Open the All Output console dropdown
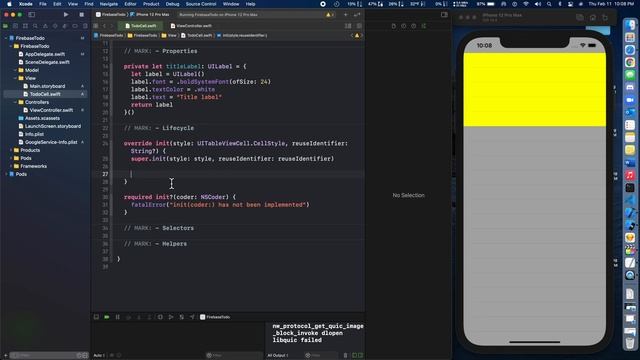 point(278,356)
